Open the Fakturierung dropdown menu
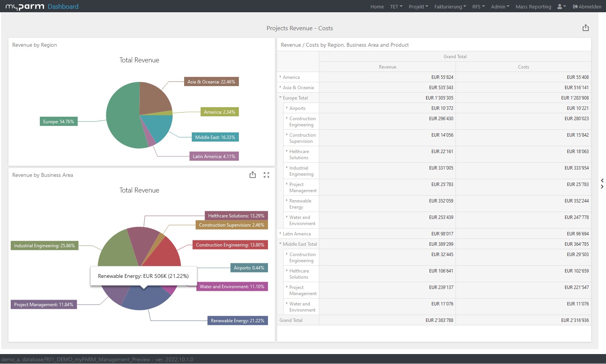 [x=450, y=7]
